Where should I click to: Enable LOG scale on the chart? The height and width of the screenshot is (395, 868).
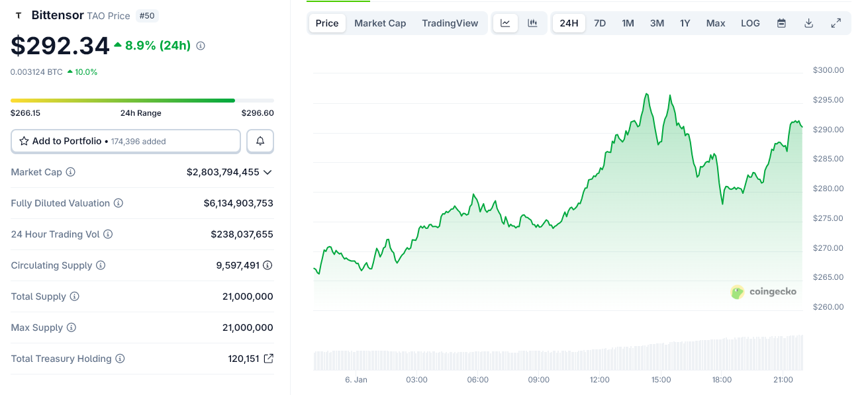(749, 22)
